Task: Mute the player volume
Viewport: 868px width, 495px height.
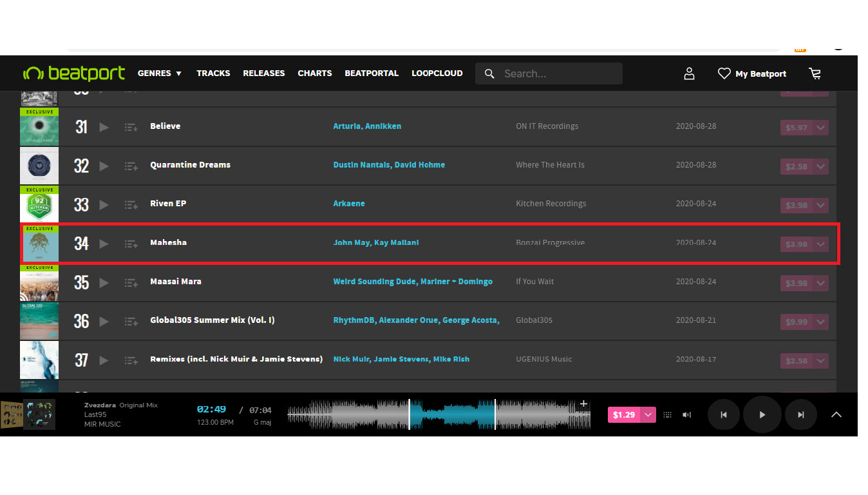Action: click(x=686, y=415)
